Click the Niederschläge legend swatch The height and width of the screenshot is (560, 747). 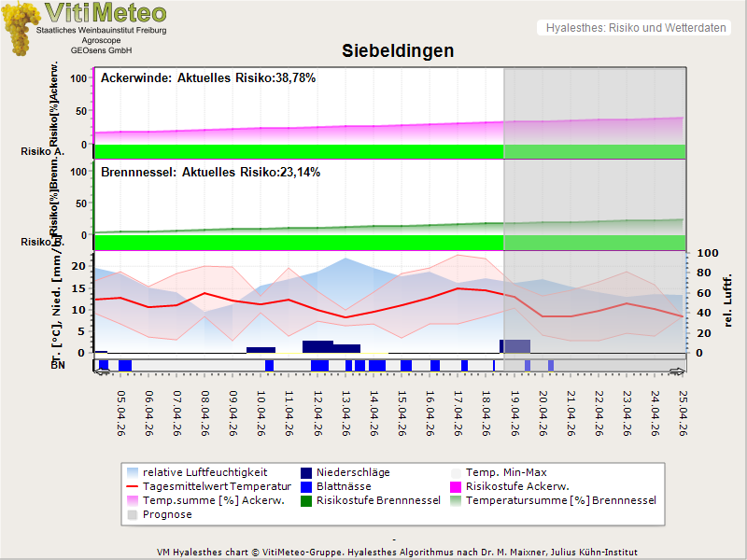307,473
